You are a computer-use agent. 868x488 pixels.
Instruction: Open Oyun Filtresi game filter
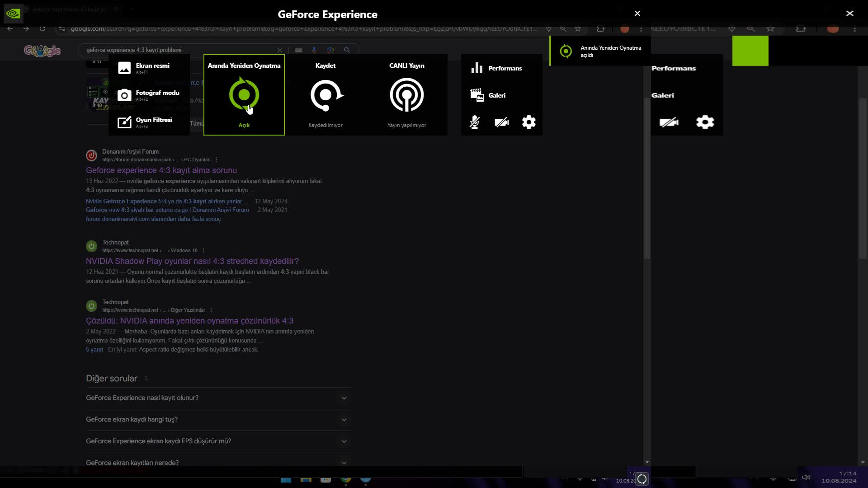click(149, 122)
